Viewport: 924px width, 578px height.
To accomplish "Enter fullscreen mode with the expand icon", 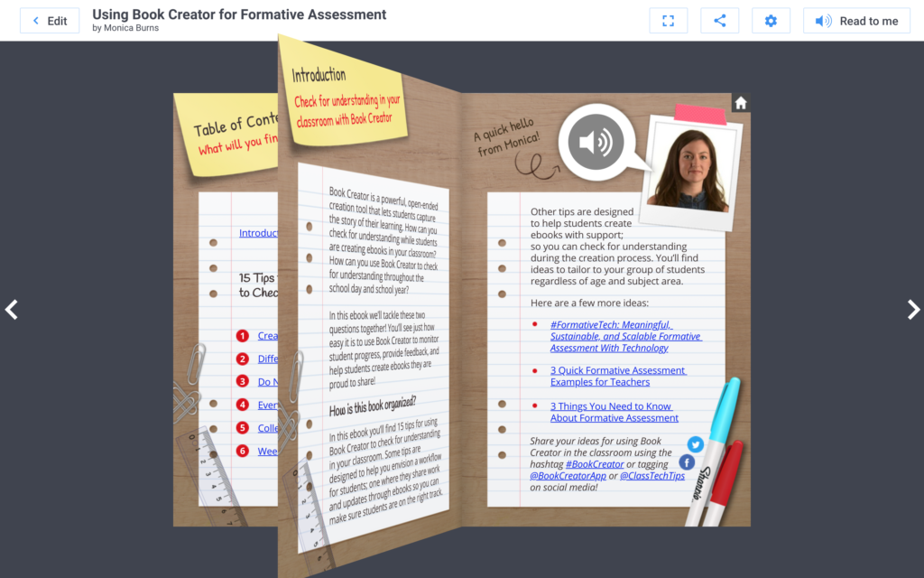I will point(669,21).
